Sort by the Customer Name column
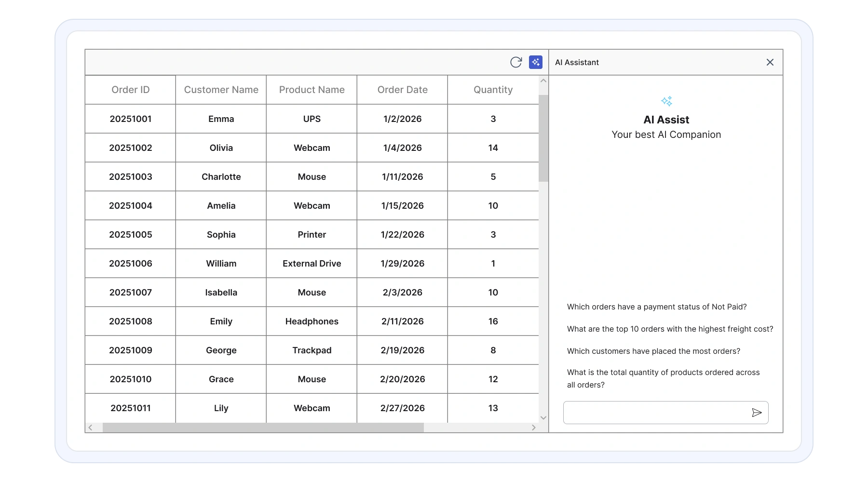This screenshot has width=868, height=482. coord(220,90)
